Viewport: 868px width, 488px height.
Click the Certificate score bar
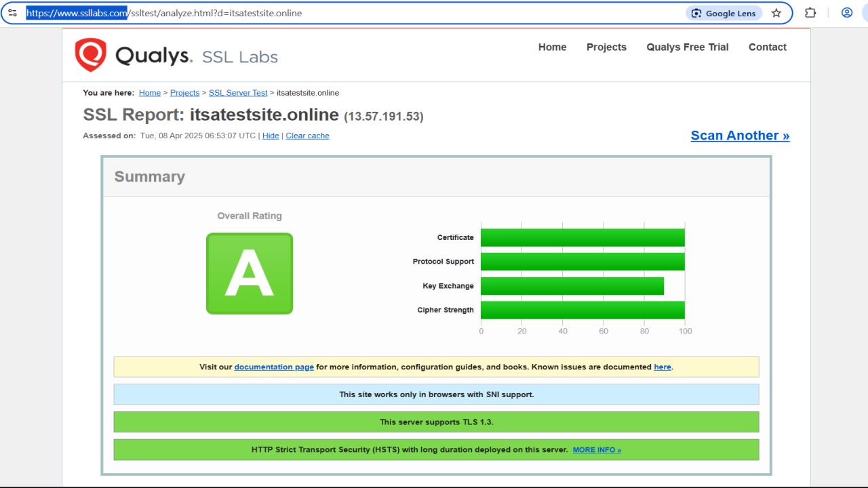coord(583,238)
